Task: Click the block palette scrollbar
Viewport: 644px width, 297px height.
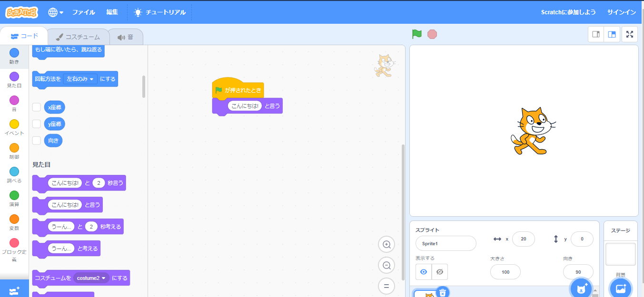Action: point(144,86)
